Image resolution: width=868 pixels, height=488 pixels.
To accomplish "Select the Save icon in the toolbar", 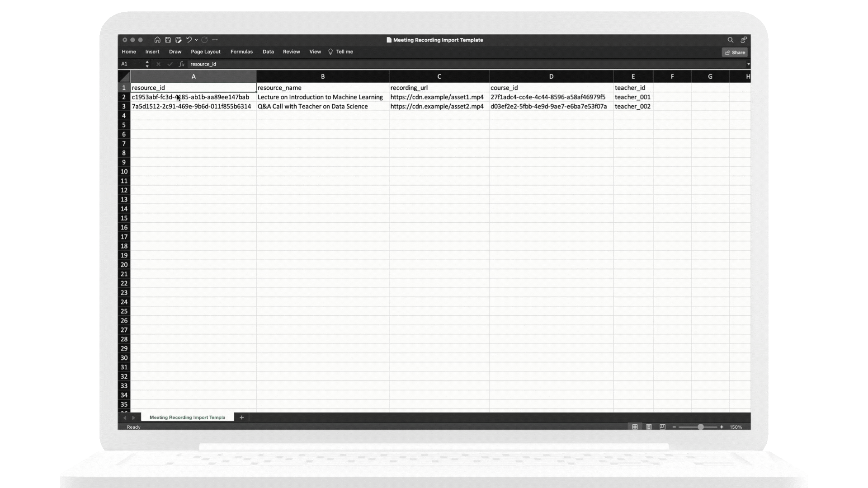I will (168, 40).
